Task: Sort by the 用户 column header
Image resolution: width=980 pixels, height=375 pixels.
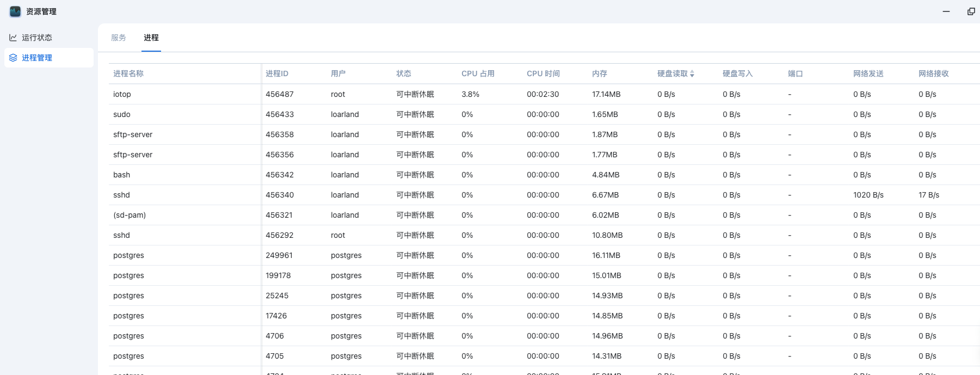Action: pos(338,73)
